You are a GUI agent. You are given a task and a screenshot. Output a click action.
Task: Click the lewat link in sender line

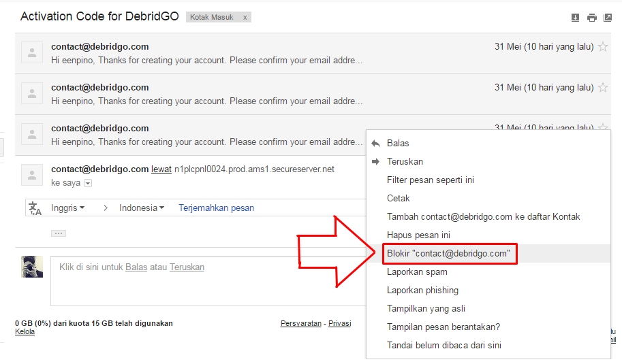(x=161, y=169)
